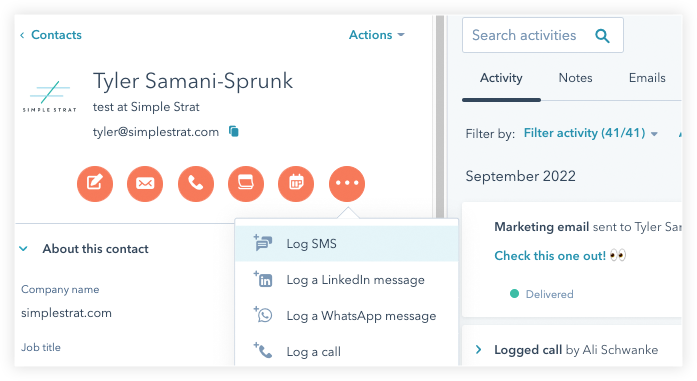This screenshot has width=697, height=381.
Task: Click the orange phone call icon
Action: click(x=196, y=184)
